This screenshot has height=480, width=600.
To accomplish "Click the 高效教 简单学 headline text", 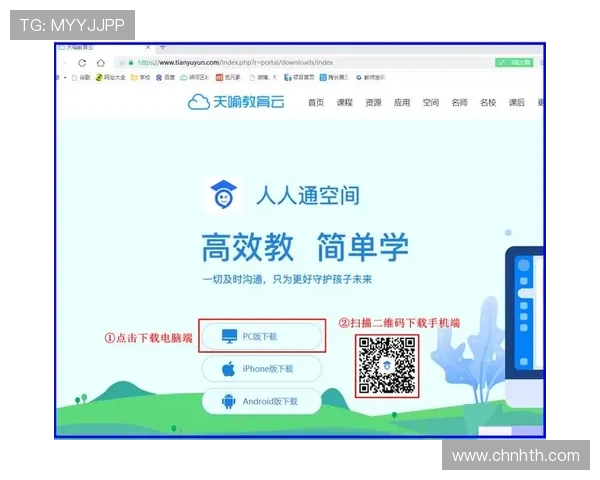I will [x=305, y=247].
